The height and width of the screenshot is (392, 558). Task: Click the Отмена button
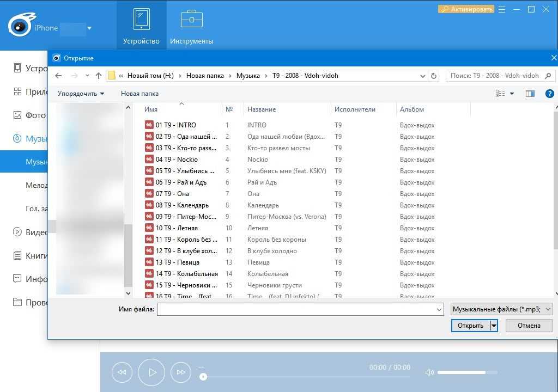pyautogui.click(x=529, y=326)
